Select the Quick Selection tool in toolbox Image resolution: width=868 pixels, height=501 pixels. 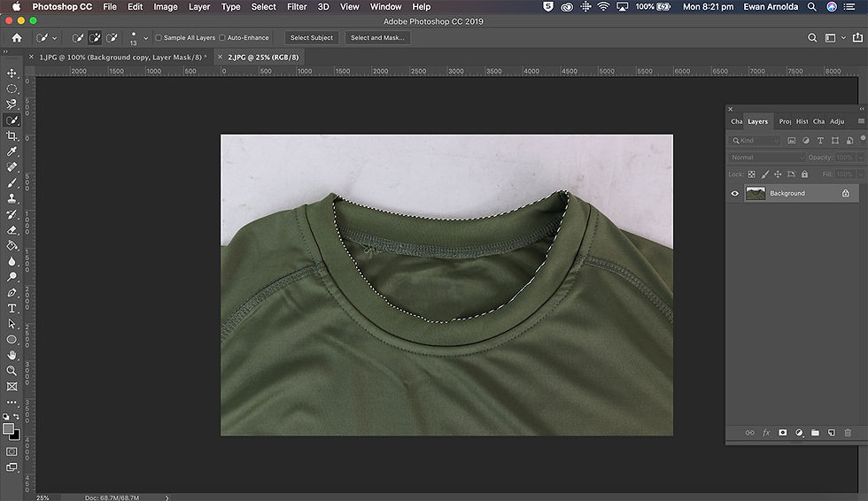[x=12, y=120]
